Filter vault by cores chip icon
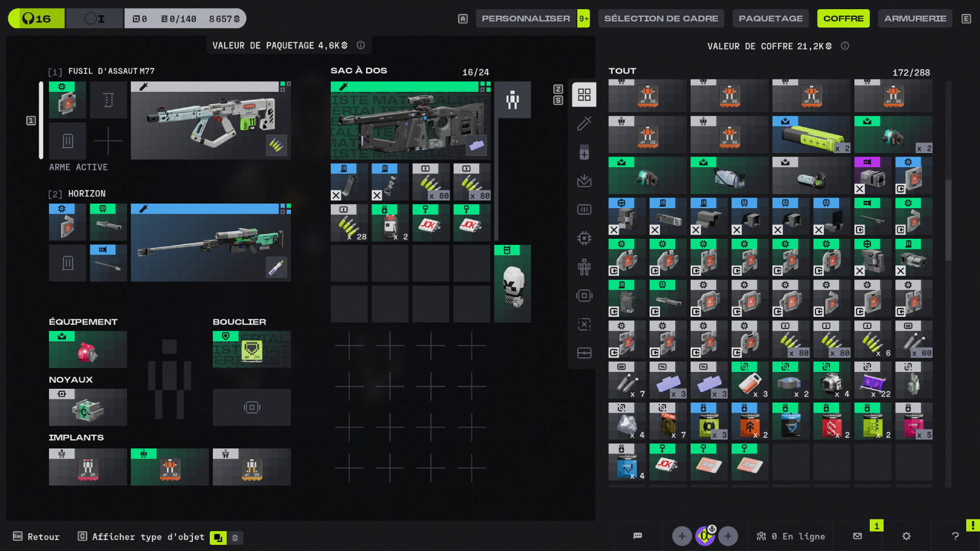Image resolution: width=980 pixels, height=551 pixels. tap(584, 238)
